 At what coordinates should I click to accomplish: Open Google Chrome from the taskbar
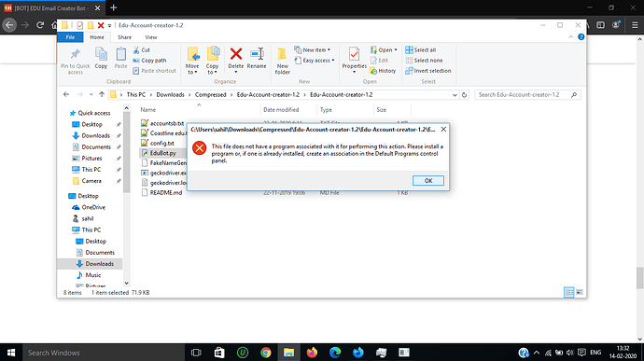[x=266, y=353]
